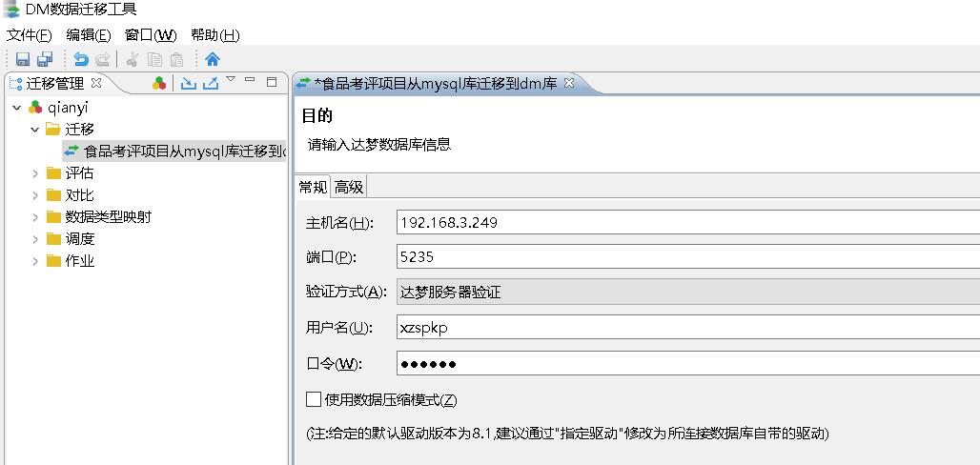Click the migration task arrows icon in tree
Image resolution: width=980 pixels, height=465 pixels.
[71, 151]
